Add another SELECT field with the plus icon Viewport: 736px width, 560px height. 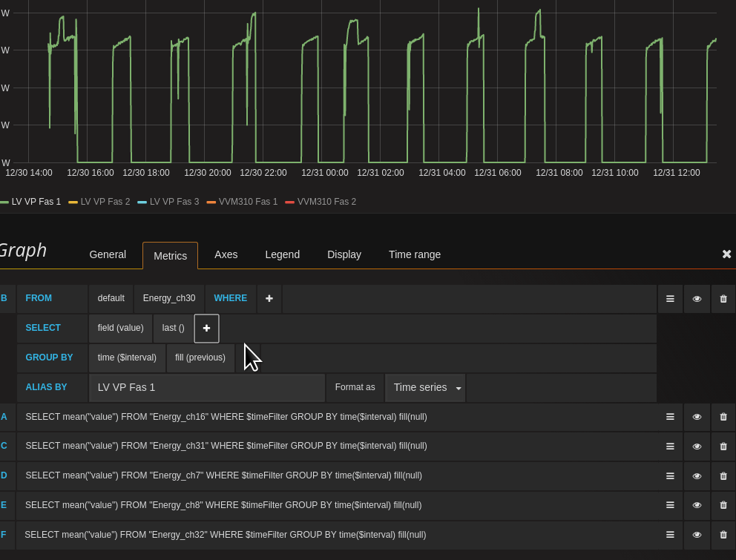click(x=206, y=328)
